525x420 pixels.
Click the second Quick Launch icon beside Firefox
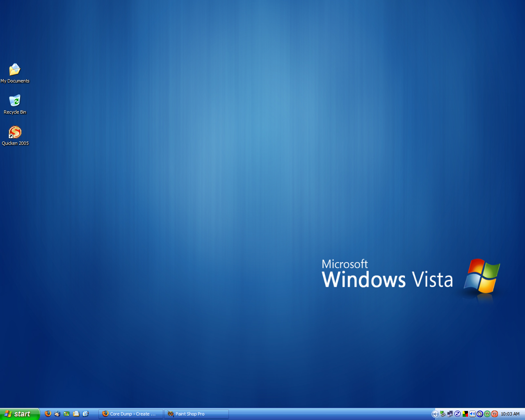57,414
